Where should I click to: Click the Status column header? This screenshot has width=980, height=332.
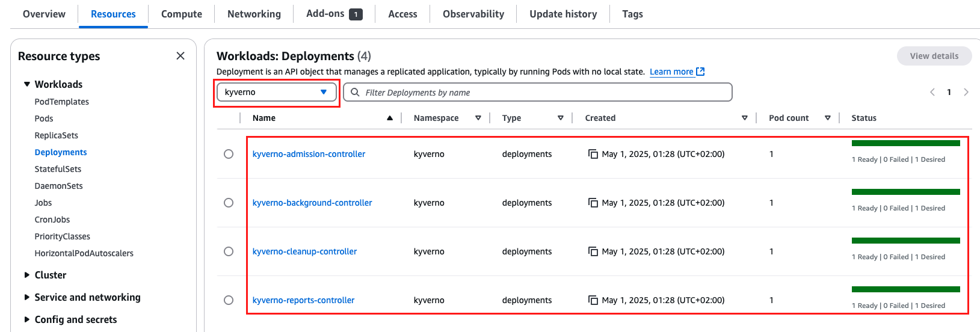pyautogui.click(x=864, y=118)
